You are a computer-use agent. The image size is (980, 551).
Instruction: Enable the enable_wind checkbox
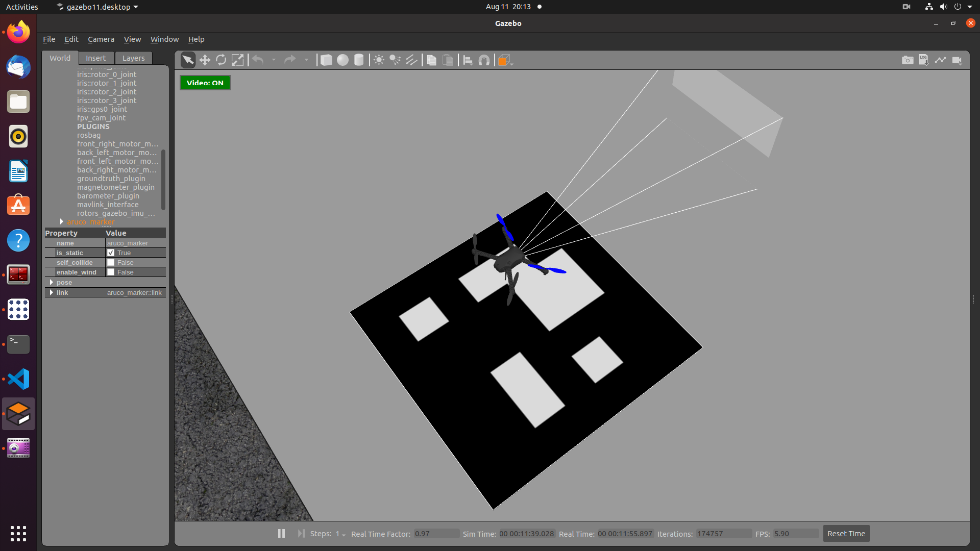coord(111,272)
